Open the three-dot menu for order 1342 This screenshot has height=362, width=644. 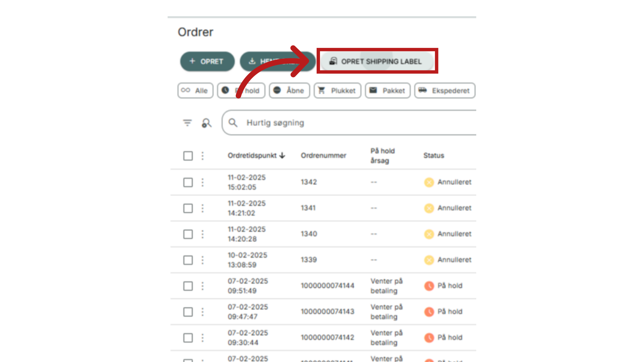pyautogui.click(x=203, y=182)
